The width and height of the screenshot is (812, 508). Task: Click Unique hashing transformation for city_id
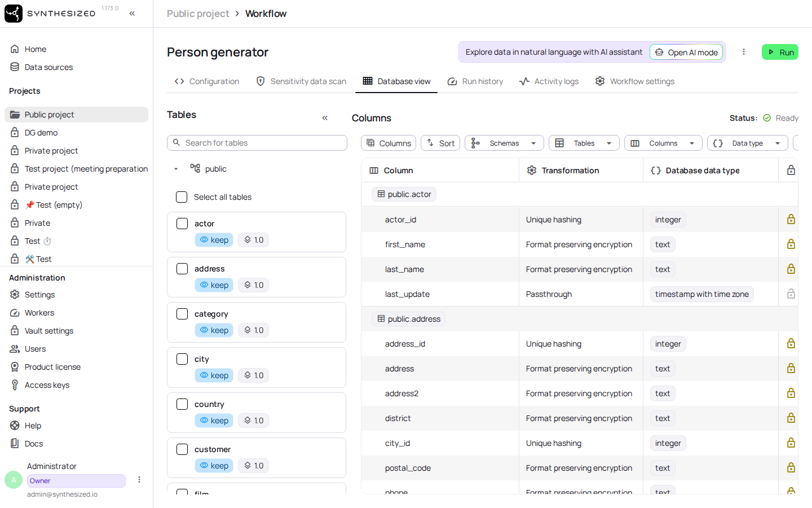[553, 443]
